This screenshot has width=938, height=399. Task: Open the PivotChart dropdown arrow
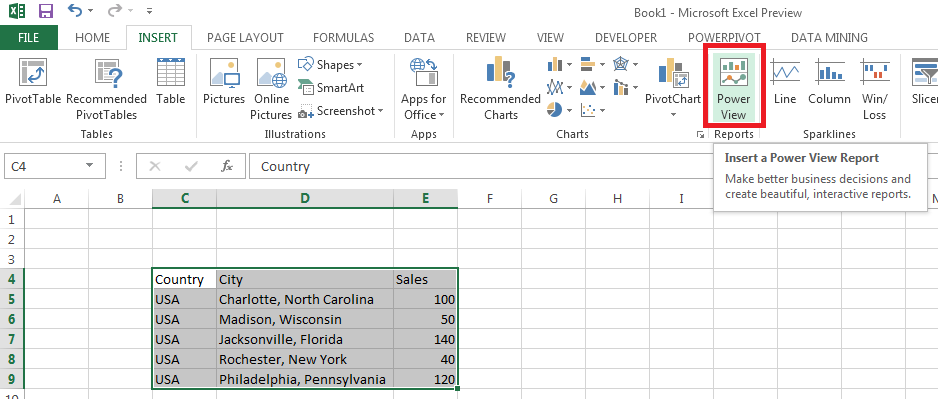(673, 114)
